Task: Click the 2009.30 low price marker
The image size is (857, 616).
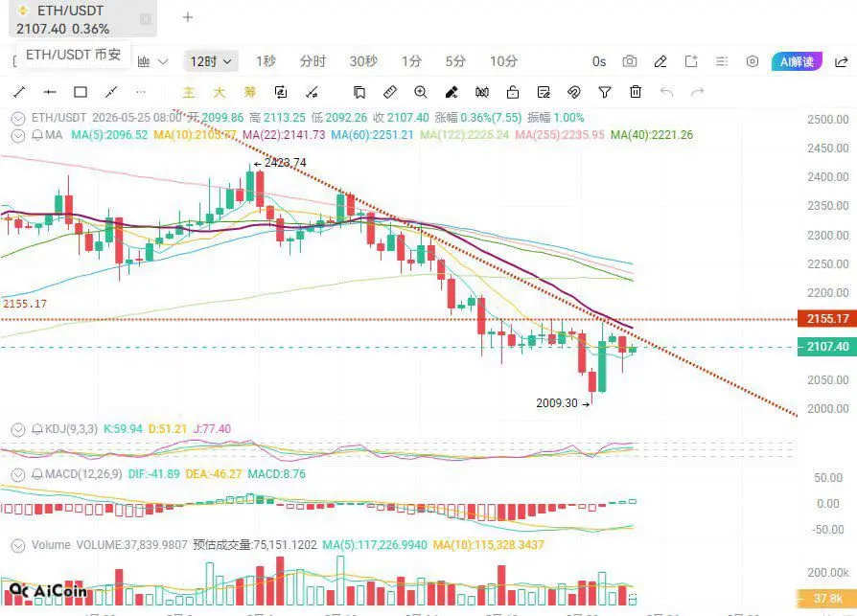Action: click(x=563, y=403)
